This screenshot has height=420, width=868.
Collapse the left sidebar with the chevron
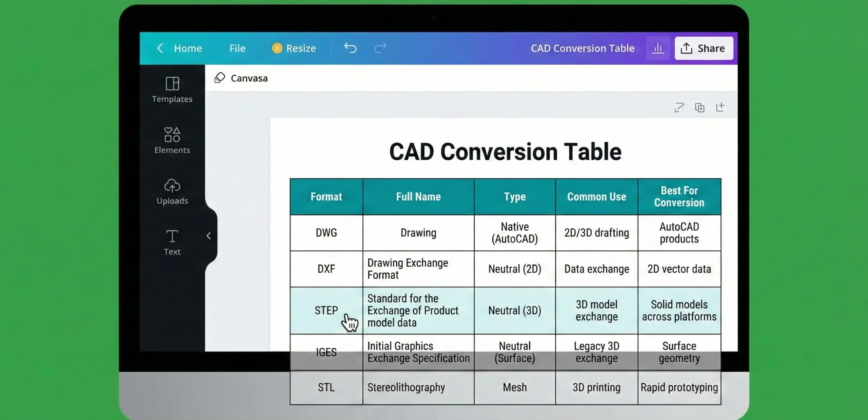[x=209, y=236]
